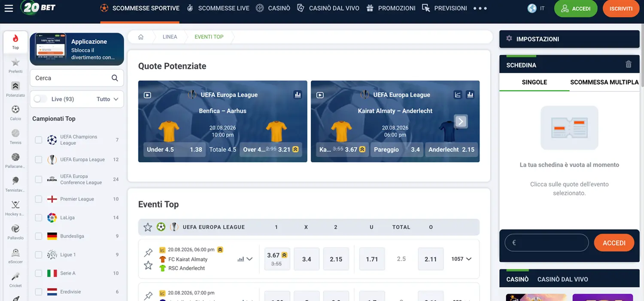This screenshot has height=301, width=644.
Task: Open Promozioni menu item
Action: [391, 8]
